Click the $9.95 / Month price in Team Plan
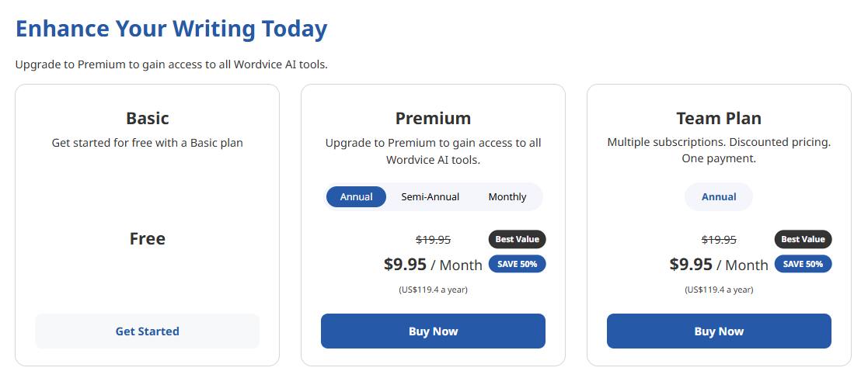Viewport: 868px width, 385px height. 719,265
